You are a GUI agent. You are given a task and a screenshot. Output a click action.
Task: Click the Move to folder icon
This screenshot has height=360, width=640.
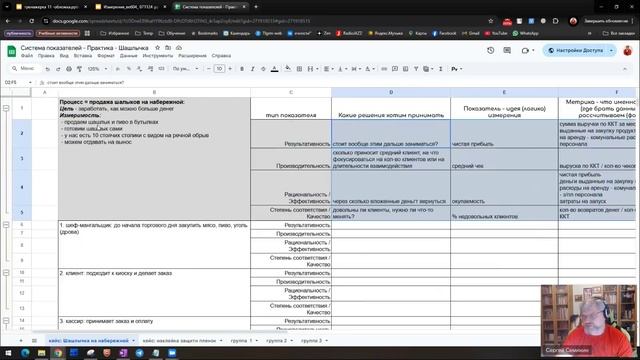[168, 48]
